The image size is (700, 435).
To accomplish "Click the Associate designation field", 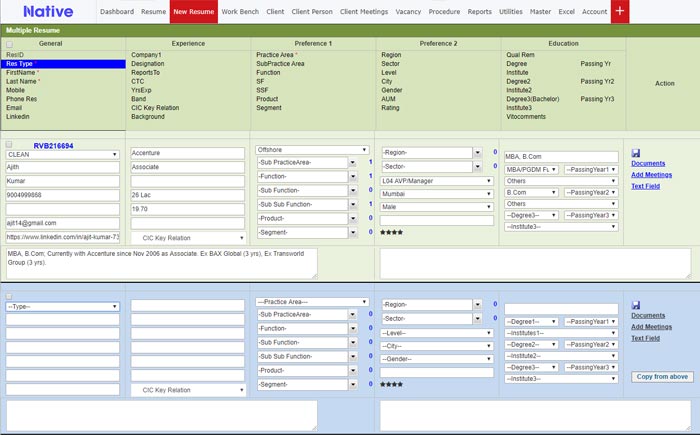I will [188, 167].
